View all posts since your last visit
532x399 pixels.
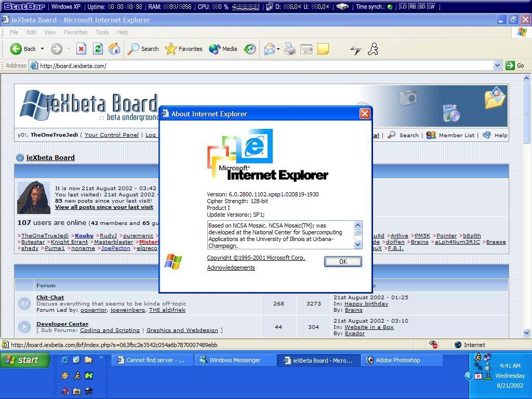click(x=104, y=207)
